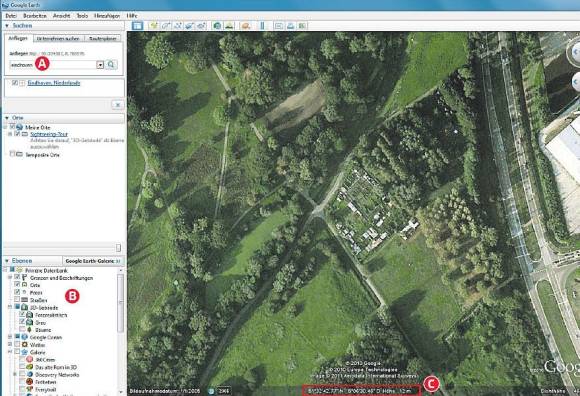Toggle the Fotorealistisch buildings checkbox
The image size is (580, 396).
tap(22, 315)
